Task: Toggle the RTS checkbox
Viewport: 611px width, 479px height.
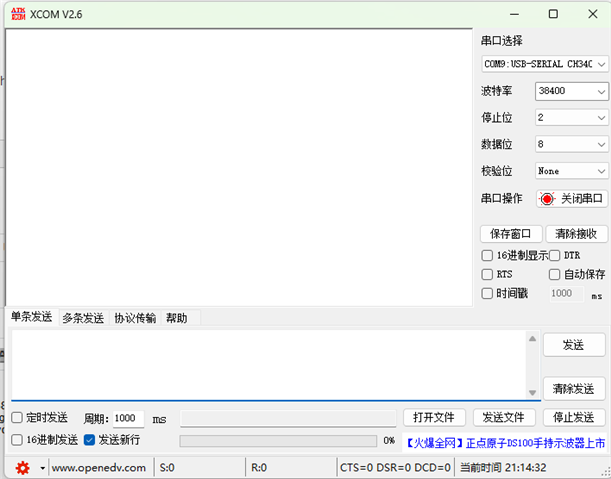Action: 487,274
